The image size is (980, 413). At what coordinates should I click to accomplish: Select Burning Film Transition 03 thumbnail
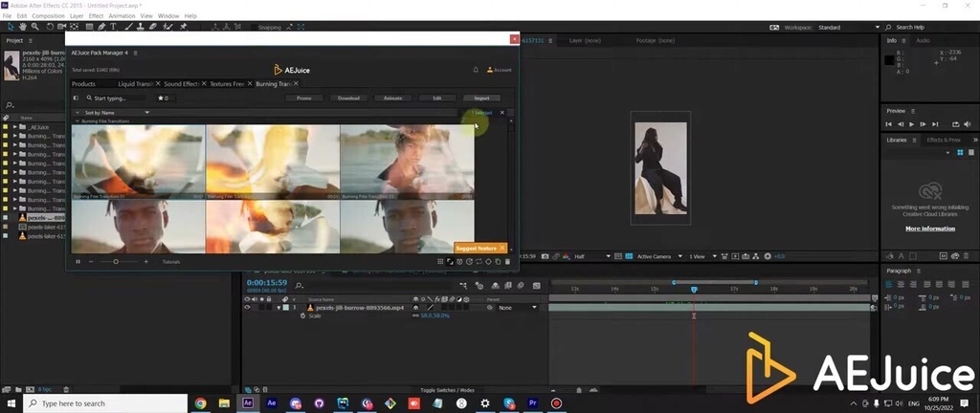tap(407, 163)
